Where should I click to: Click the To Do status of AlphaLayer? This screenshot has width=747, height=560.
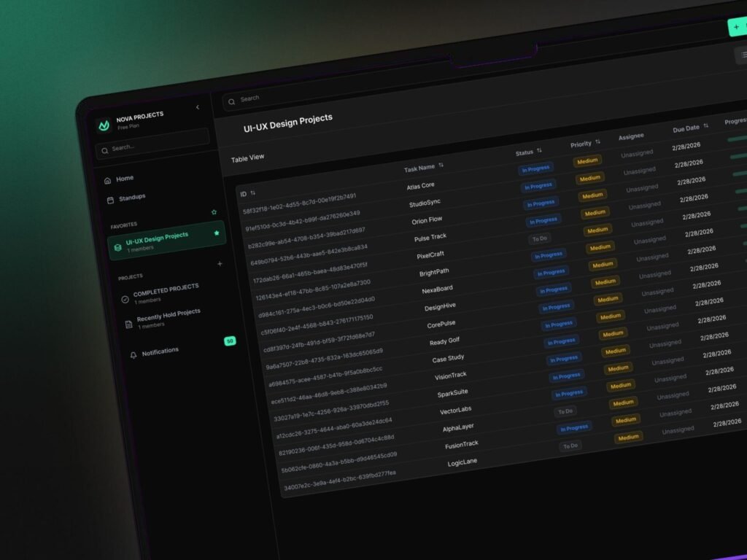coord(565,411)
